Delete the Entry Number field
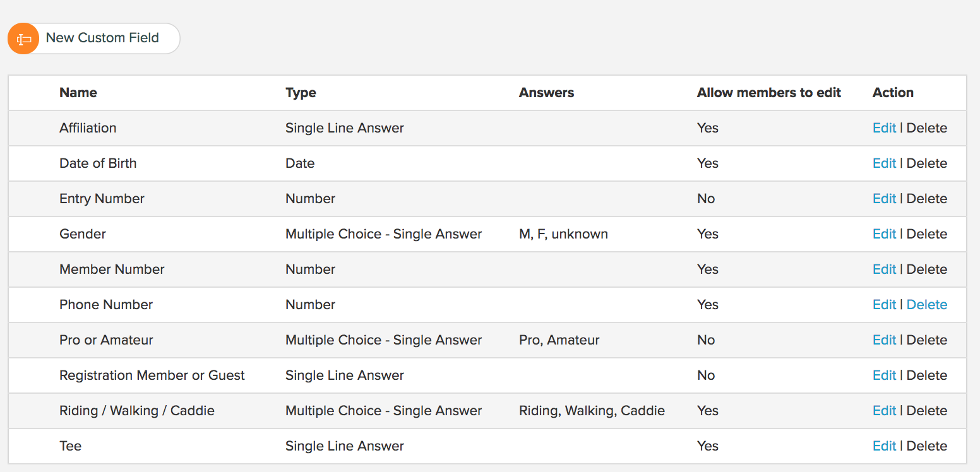Image resolution: width=980 pixels, height=472 pixels. coord(927,199)
